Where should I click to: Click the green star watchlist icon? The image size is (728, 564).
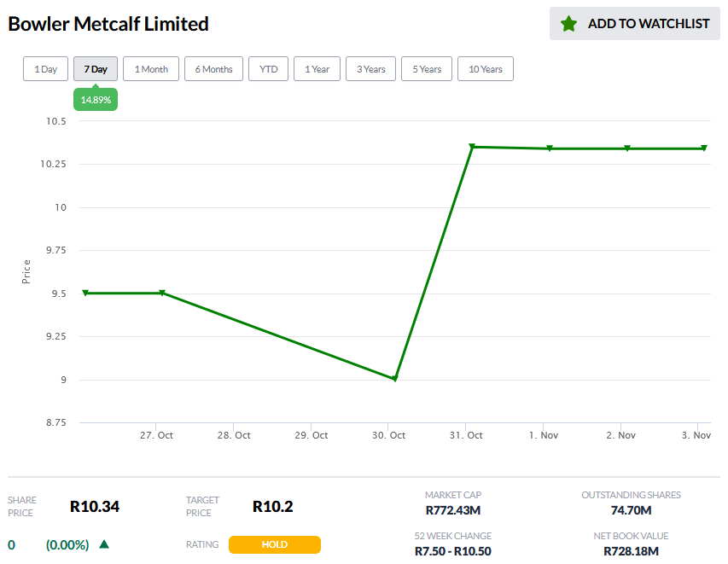tap(568, 24)
